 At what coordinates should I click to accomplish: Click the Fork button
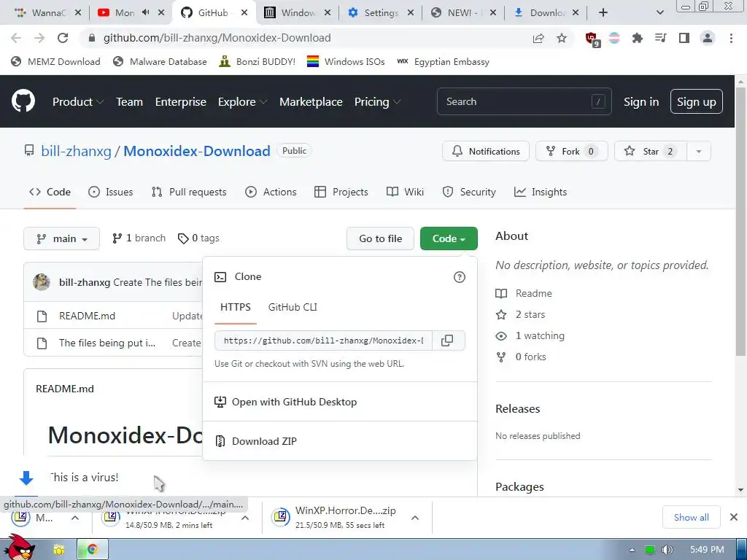point(572,152)
